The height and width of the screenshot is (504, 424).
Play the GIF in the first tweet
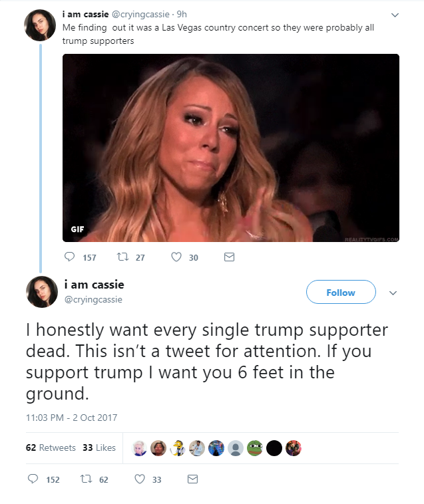(x=231, y=148)
